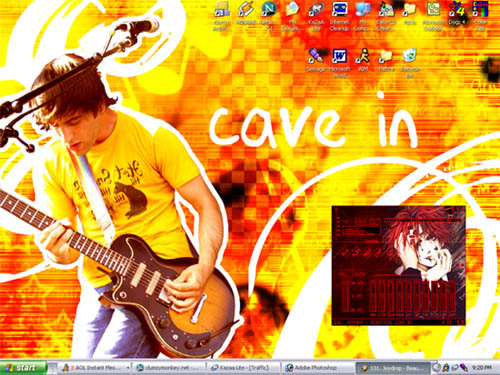
Task: Select the Microsoft Word desktop icon
Action: pyautogui.click(x=339, y=63)
